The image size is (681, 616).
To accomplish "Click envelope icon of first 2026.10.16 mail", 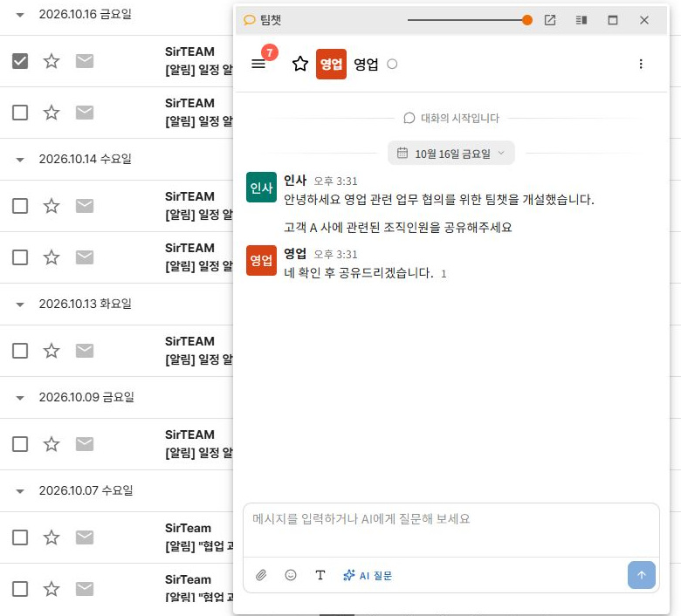I will [85, 61].
